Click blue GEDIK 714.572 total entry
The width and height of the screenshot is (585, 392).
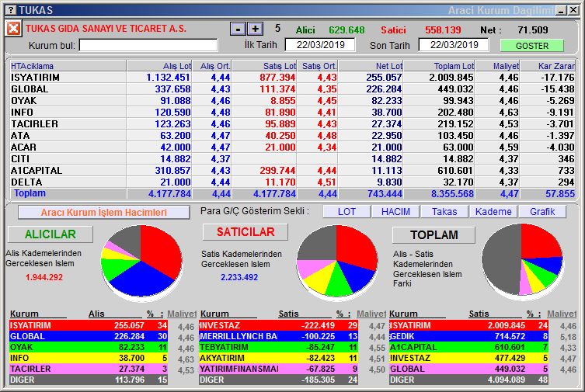468,336
